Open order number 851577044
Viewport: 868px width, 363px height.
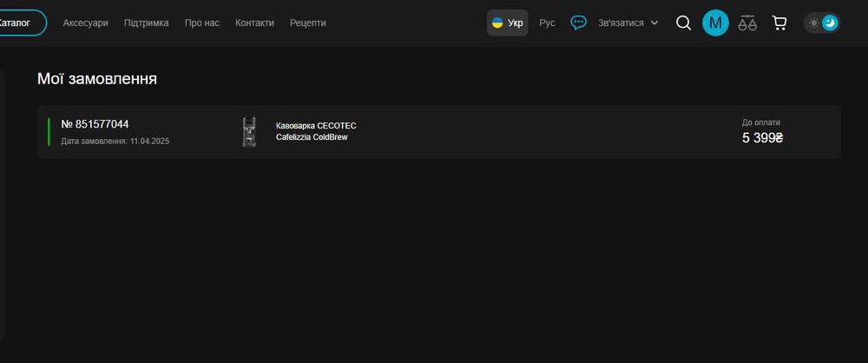click(95, 124)
